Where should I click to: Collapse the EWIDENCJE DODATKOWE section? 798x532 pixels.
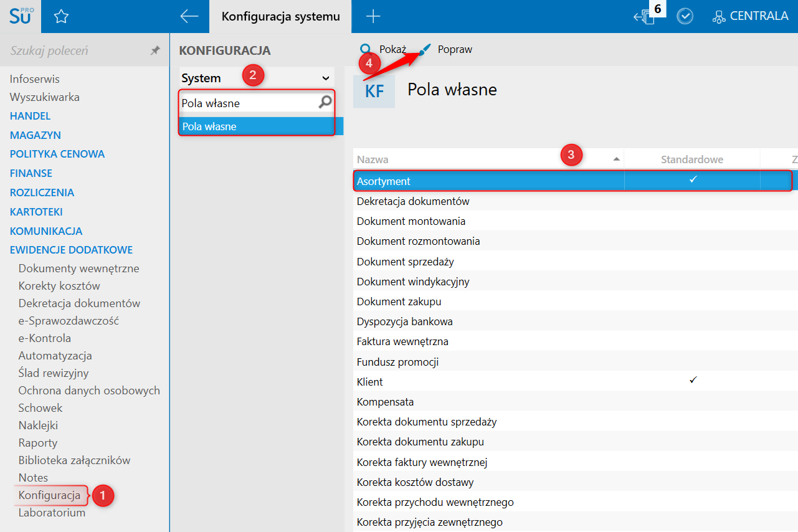71,250
